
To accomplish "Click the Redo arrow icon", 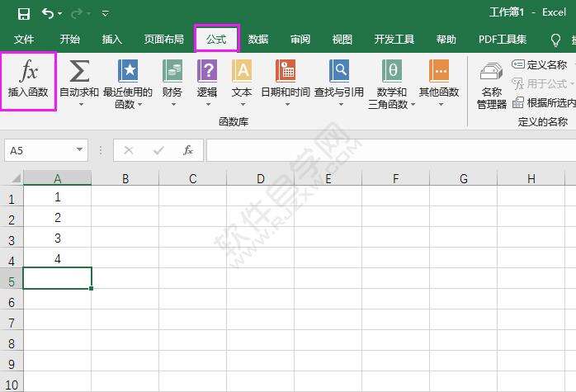I will click(x=77, y=13).
